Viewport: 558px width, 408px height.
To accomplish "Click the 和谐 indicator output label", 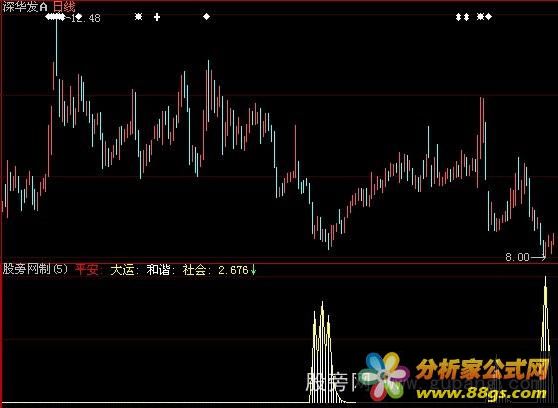I will tap(158, 270).
